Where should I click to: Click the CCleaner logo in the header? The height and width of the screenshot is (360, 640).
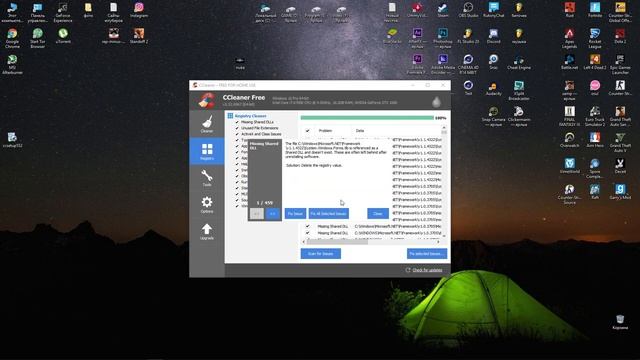pyautogui.click(x=207, y=100)
